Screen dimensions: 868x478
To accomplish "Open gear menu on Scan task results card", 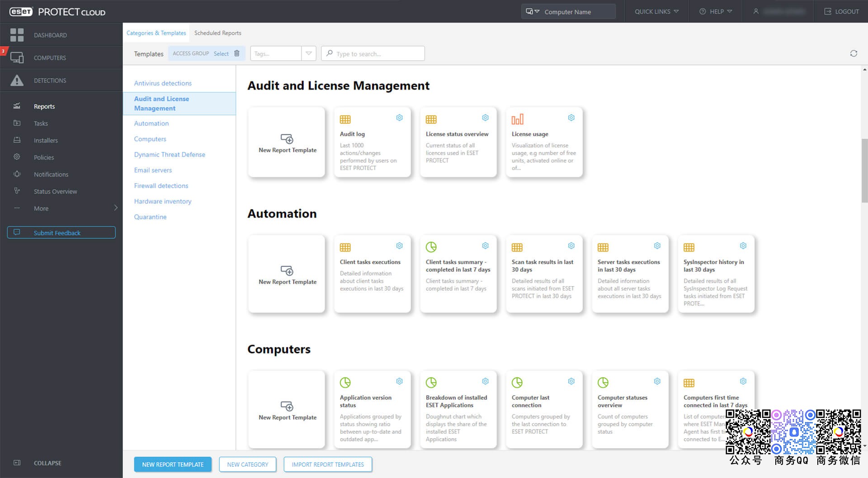I will 571,246.
